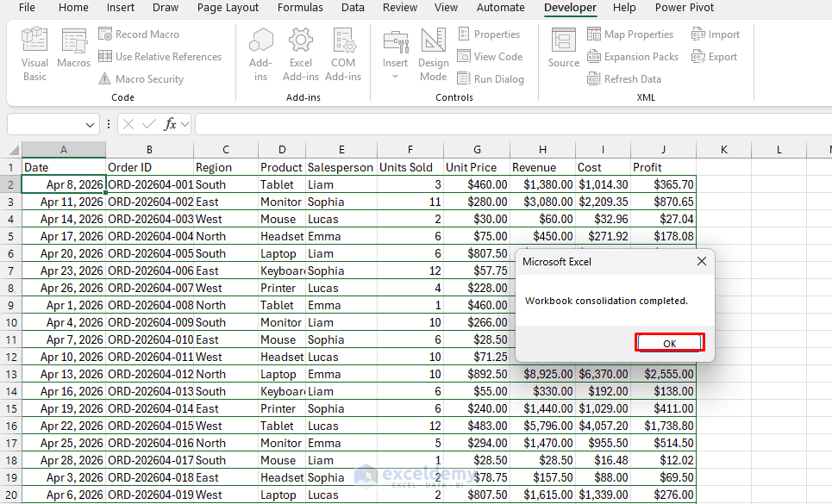This screenshot has height=504, width=832.
Task: Click the Unit Price header cell
Action: [x=477, y=167]
